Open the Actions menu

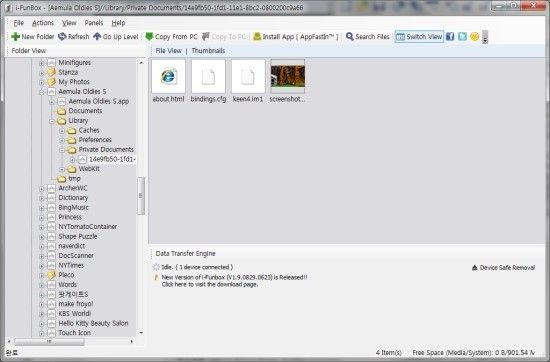pyautogui.click(x=43, y=23)
